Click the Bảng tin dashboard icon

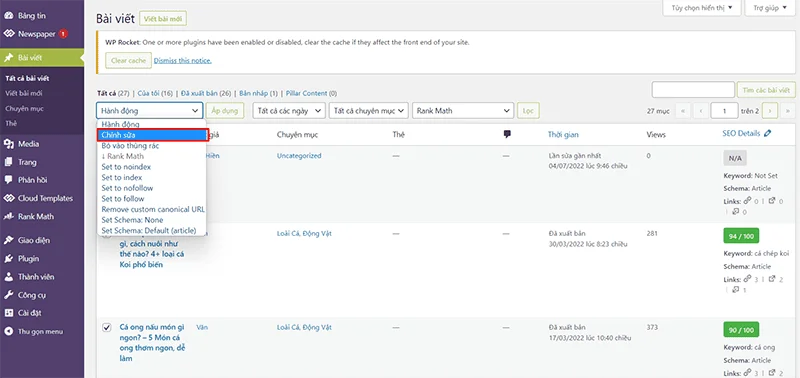[x=8, y=16]
